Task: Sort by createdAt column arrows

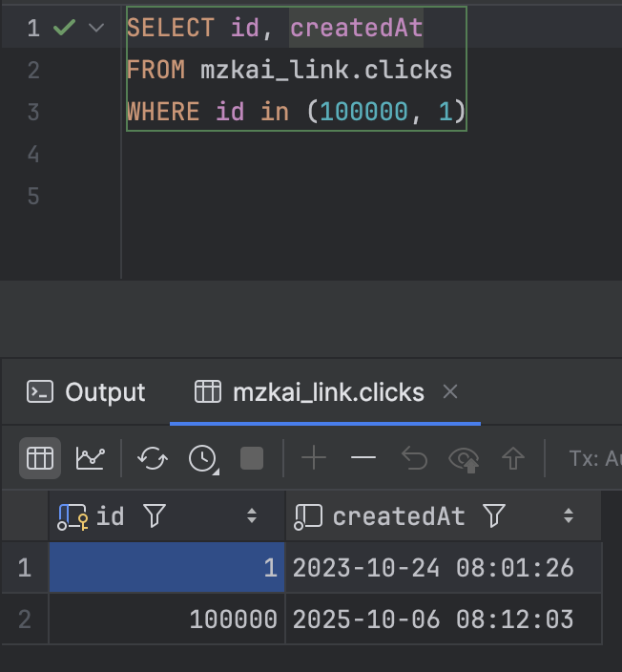Action: (569, 516)
